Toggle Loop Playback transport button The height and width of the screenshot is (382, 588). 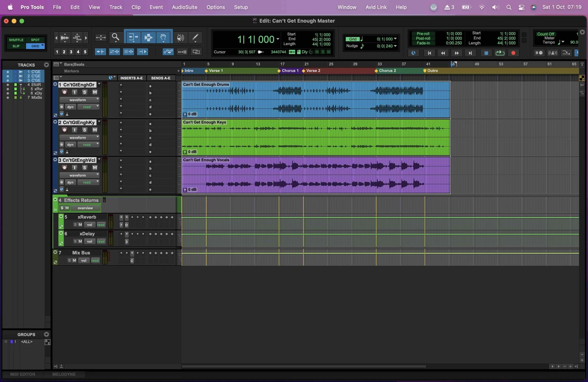[x=500, y=53]
